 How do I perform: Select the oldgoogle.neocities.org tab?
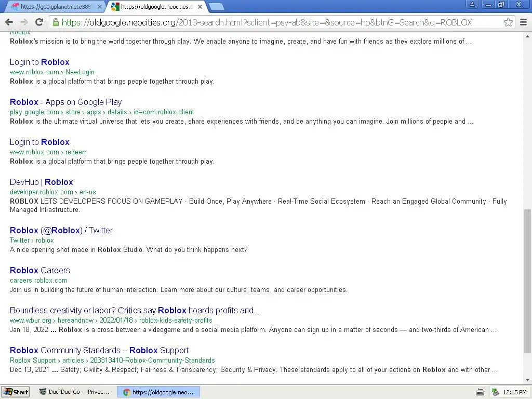point(157,6)
